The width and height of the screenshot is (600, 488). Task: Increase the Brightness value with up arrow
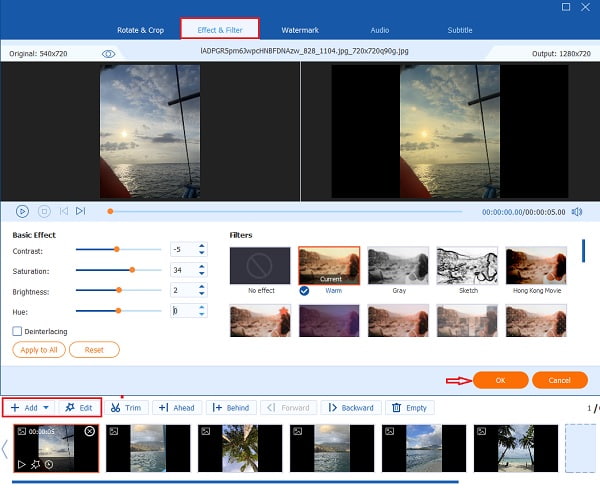[x=202, y=286]
